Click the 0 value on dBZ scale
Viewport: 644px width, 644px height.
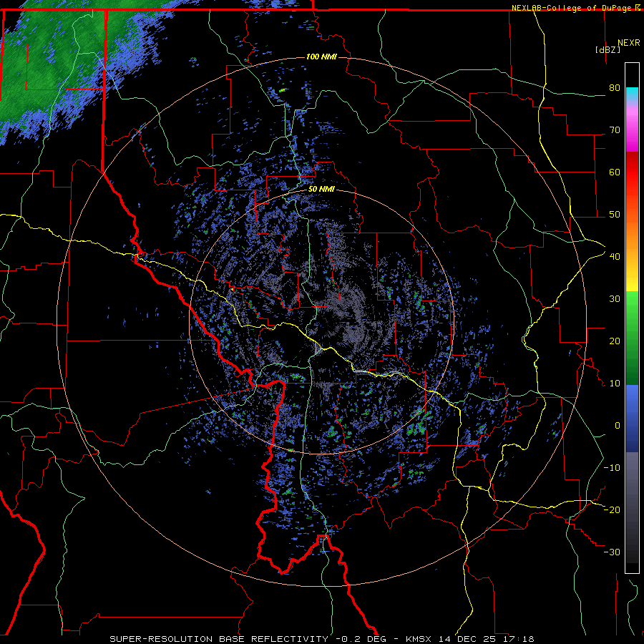pyautogui.click(x=618, y=426)
